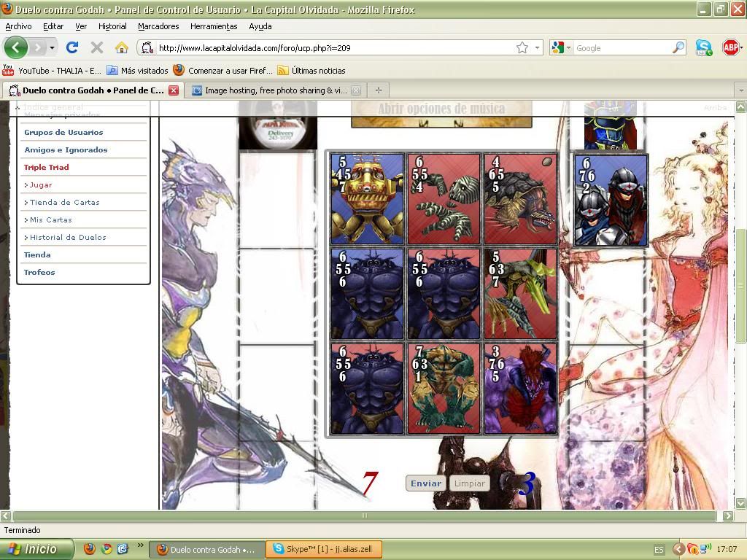
Task: Open the Marcadores menu
Action: click(158, 26)
